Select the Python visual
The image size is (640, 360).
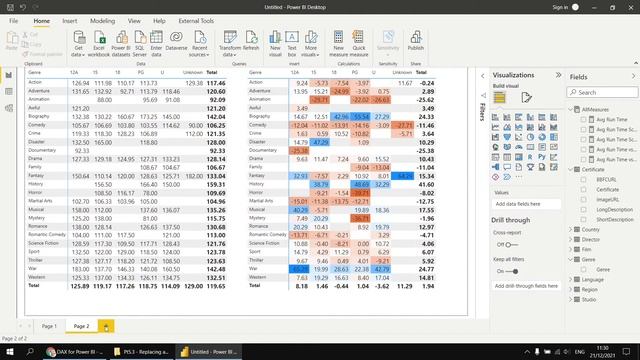pyautogui.click(x=542, y=157)
